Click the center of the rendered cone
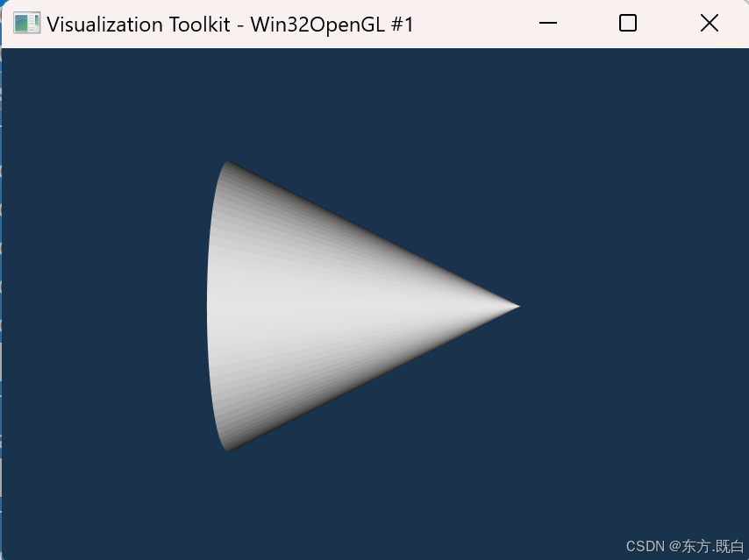This screenshot has height=560, width=749. click(x=334, y=306)
